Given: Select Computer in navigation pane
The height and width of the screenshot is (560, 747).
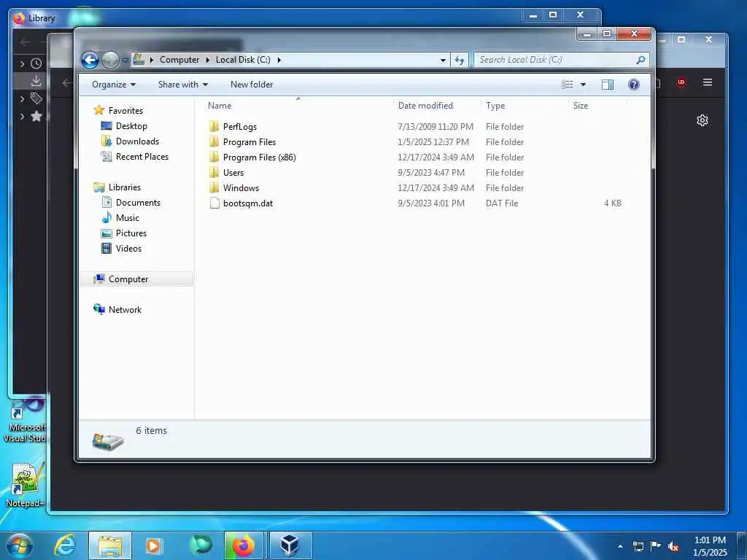Looking at the screenshot, I should (x=128, y=279).
